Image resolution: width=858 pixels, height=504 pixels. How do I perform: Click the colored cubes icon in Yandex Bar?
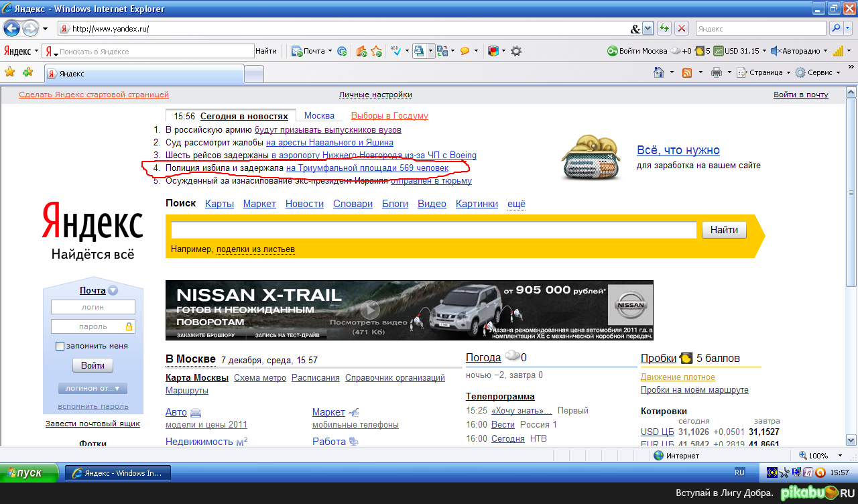pos(493,51)
